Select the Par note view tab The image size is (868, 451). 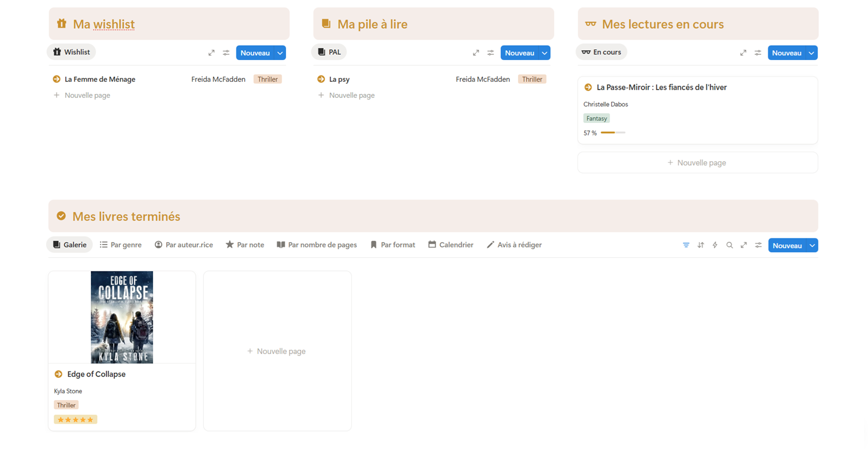[245, 245]
